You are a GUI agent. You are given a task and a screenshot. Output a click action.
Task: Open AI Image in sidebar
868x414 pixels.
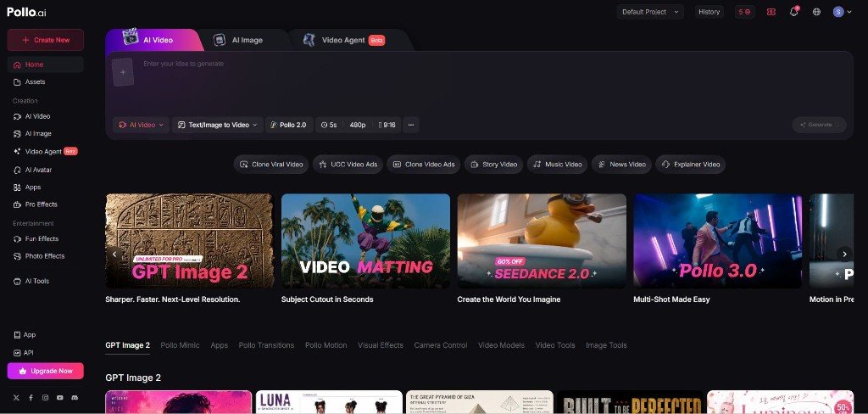pyautogui.click(x=46, y=133)
